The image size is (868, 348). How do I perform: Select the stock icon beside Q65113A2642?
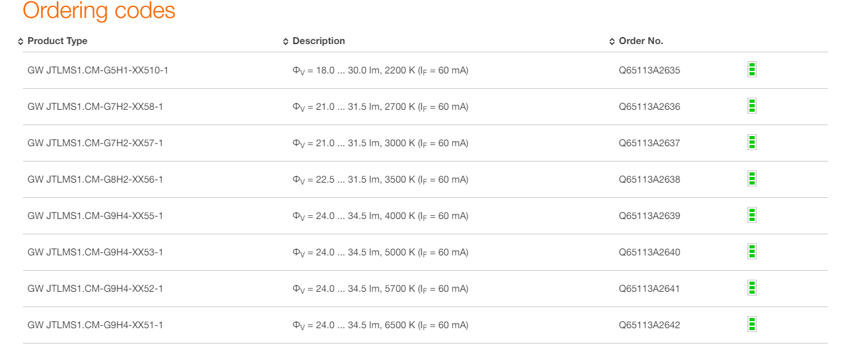pos(752,324)
